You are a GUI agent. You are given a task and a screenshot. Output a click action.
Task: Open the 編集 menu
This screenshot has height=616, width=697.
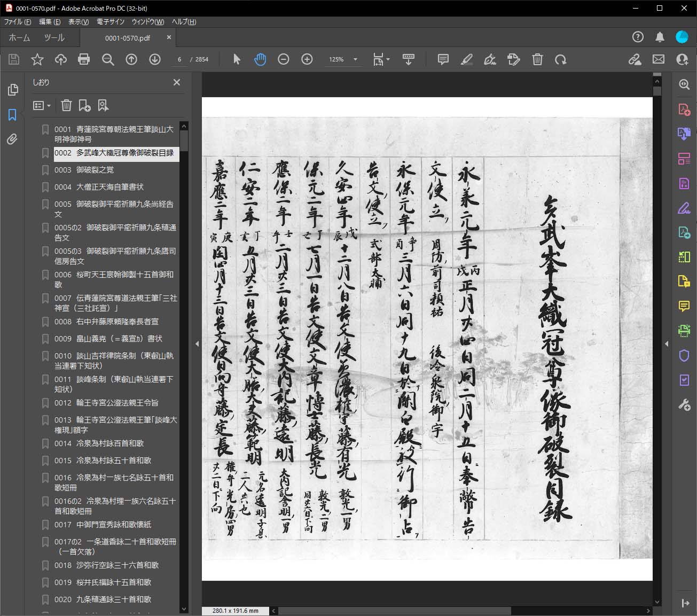(50, 22)
